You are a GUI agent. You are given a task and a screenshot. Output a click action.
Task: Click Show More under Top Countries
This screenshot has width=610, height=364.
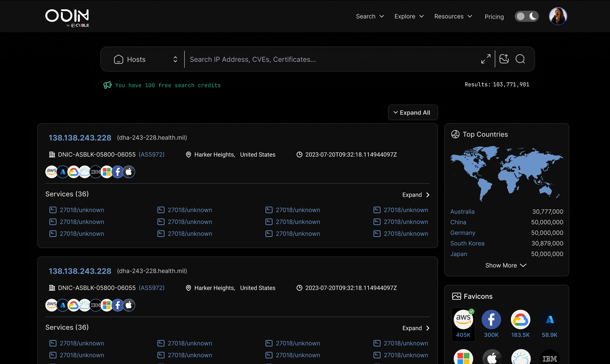(x=506, y=265)
